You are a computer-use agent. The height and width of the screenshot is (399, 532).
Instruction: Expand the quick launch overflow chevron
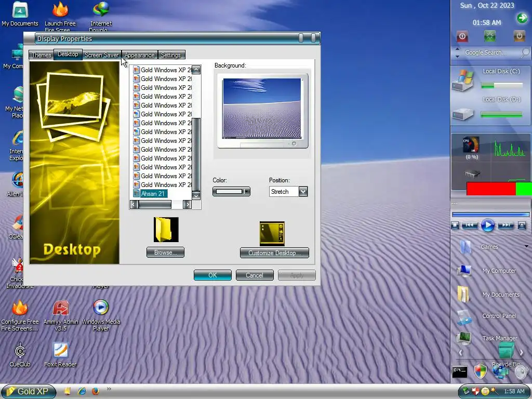(x=109, y=389)
